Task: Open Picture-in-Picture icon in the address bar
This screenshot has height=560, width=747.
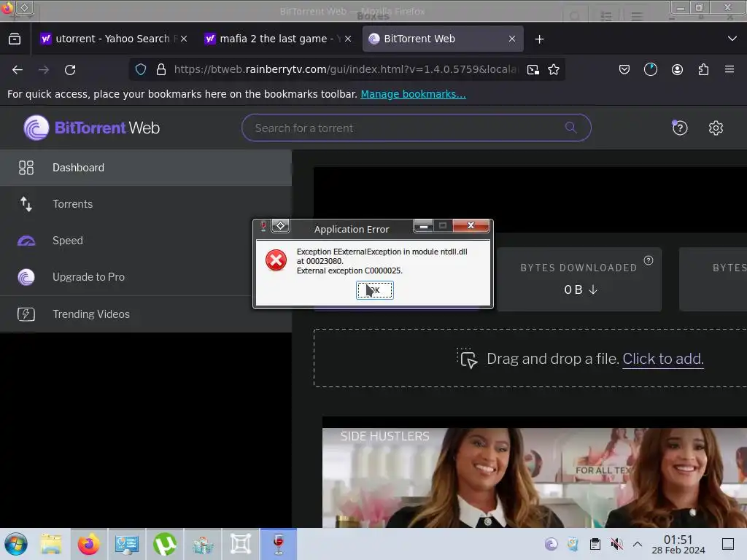Action: coord(533,69)
